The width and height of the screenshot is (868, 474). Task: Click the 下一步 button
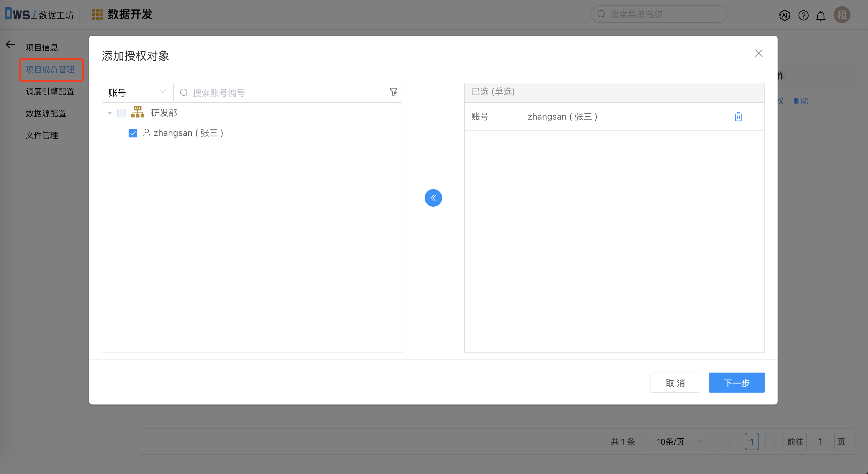coord(737,383)
